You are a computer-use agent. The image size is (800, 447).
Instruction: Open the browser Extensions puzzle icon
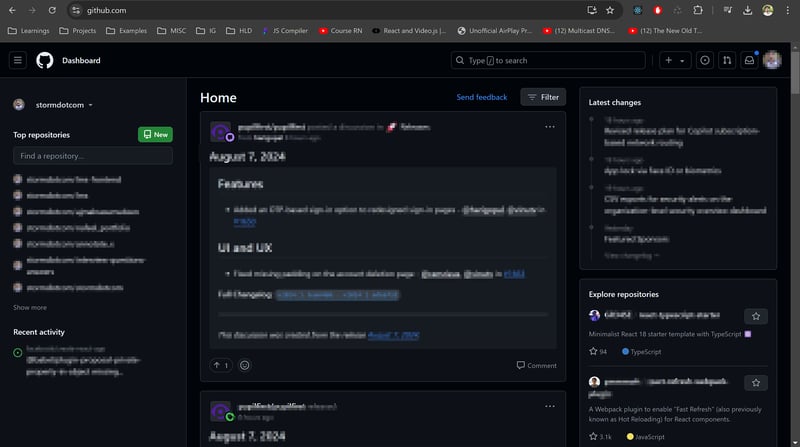click(698, 10)
